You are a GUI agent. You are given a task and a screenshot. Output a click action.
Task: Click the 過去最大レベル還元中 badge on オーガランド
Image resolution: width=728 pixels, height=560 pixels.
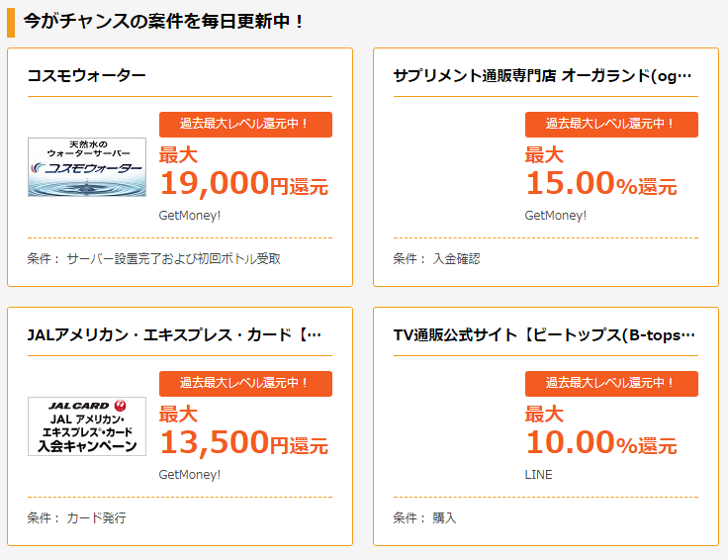tap(611, 124)
